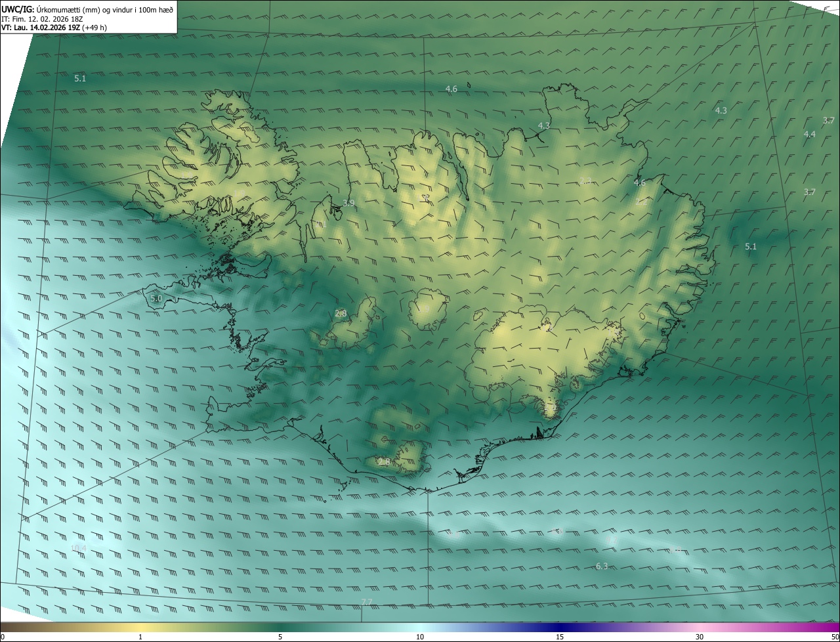Click the 2.8 value on the Langjökull glacier

(341, 313)
